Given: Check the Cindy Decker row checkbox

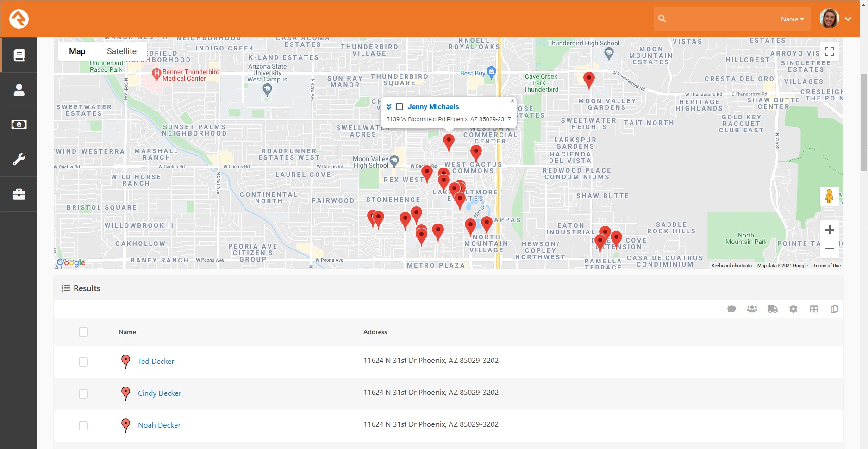Looking at the screenshot, I should pyautogui.click(x=83, y=394).
